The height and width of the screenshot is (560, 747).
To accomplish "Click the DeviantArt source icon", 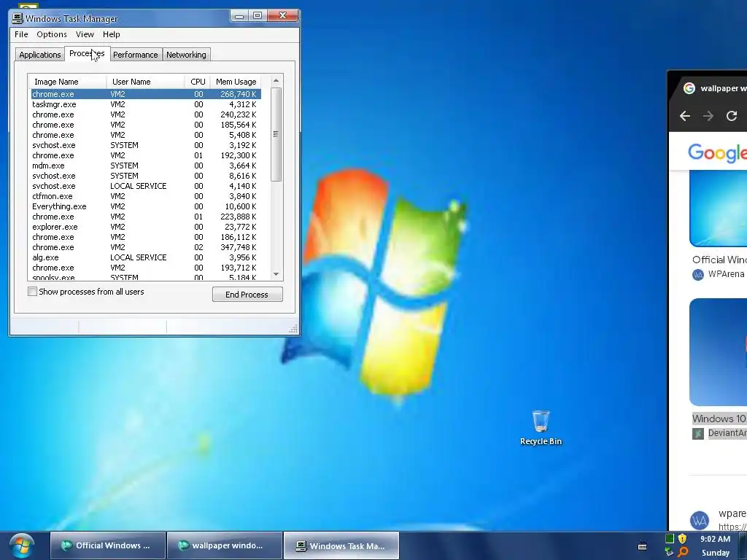I will click(698, 433).
